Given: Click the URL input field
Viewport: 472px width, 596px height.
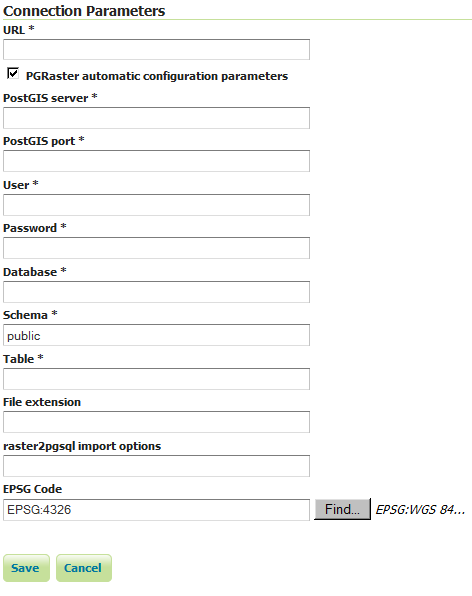Looking at the screenshot, I should tap(157, 49).
